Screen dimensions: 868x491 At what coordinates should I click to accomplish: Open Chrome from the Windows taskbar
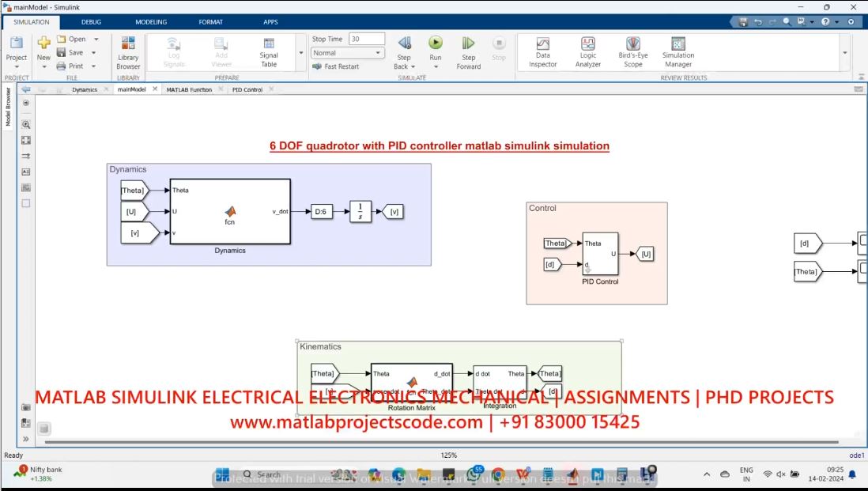(498, 474)
